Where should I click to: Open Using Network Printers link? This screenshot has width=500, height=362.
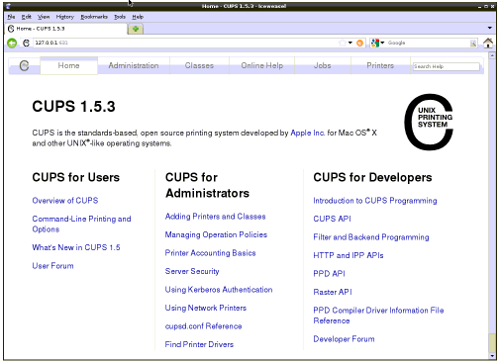point(206,308)
